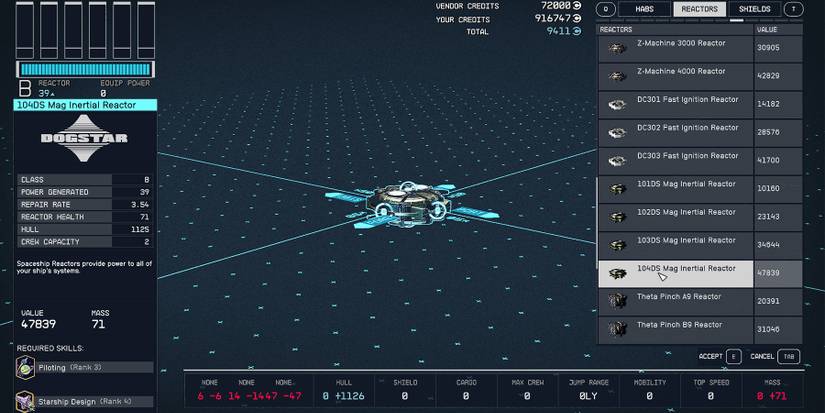Click the first empty power allocation column
The height and width of the screenshot is (413, 825).
coord(25,30)
